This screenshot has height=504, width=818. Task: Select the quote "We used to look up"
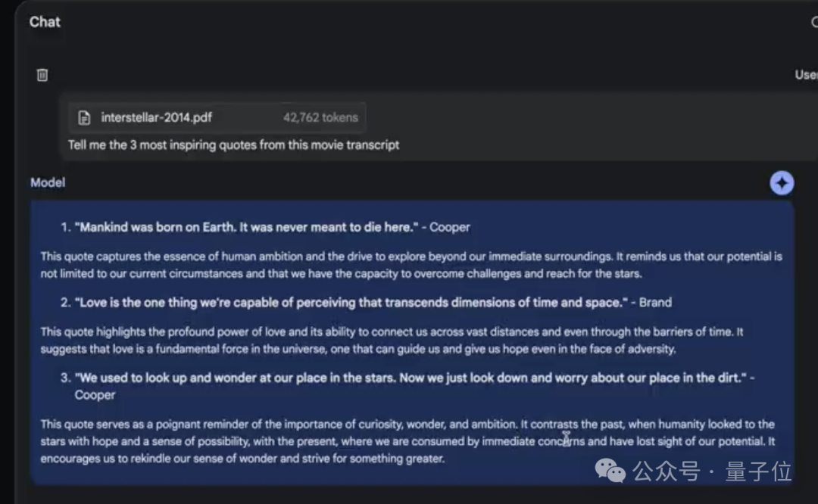point(409,378)
